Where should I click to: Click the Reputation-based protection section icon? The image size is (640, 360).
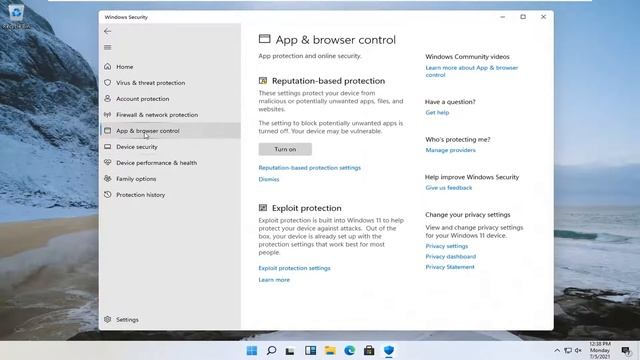(263, 81)
